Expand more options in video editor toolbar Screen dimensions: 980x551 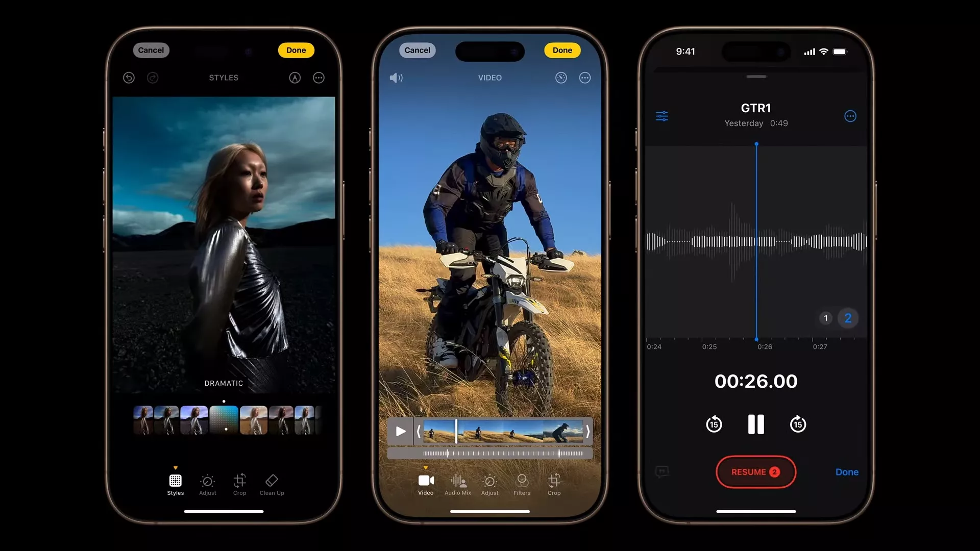(x=585, y=78)
